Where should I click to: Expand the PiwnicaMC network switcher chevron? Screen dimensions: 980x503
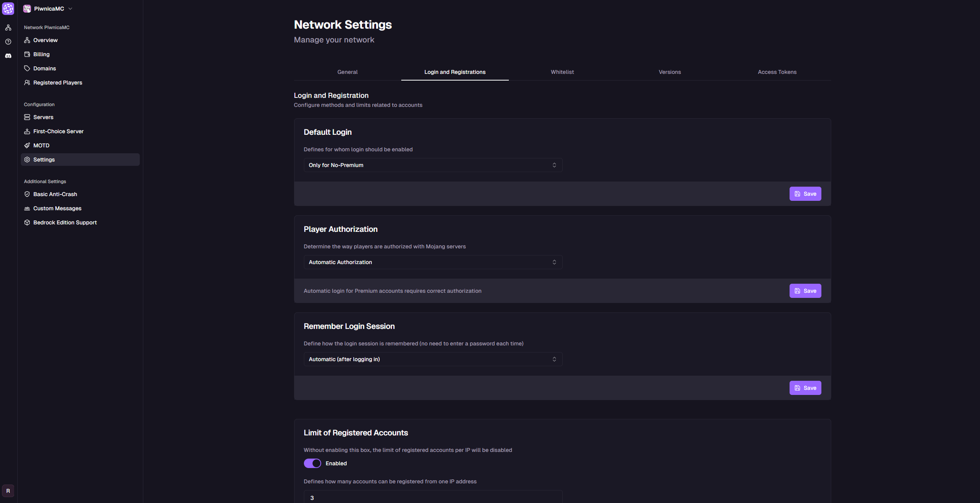coord(71,8)
